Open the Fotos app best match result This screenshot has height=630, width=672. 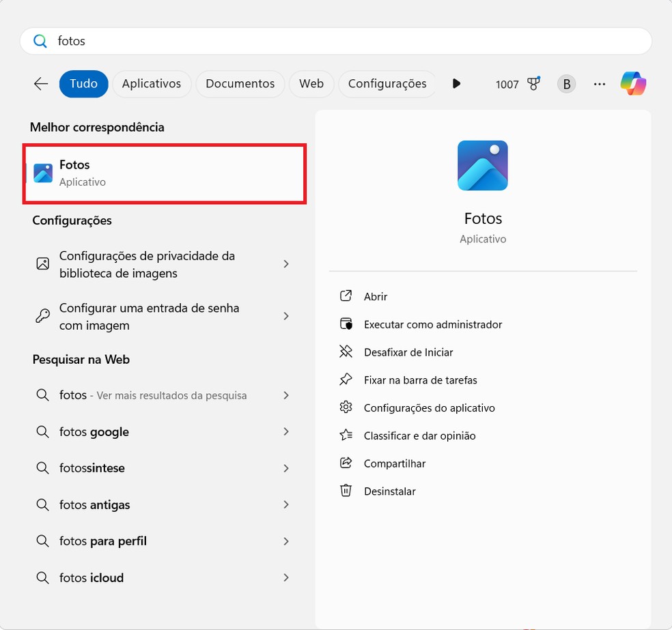[x=165, y=173]
